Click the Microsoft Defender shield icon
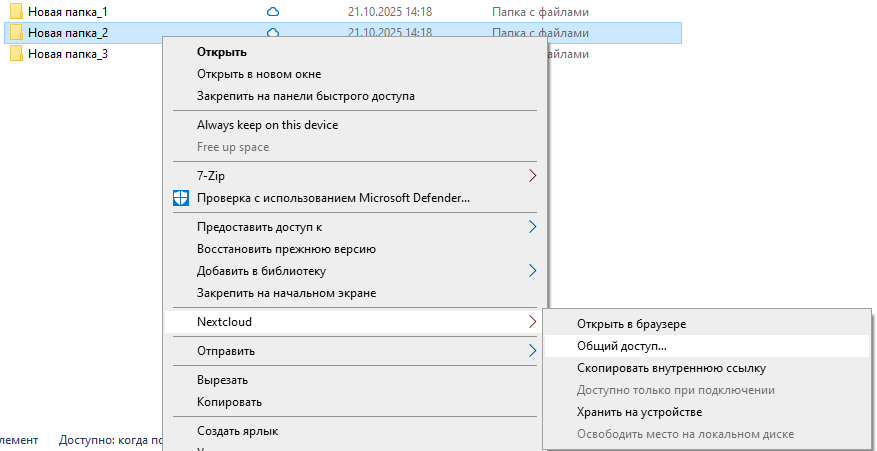Screen dimensions: 877x451 (x=180, y=198)
